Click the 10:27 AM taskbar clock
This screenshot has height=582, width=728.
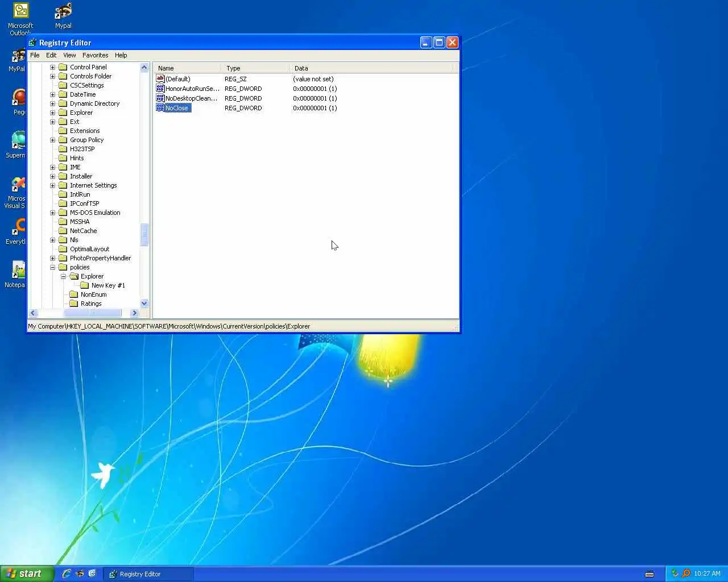tap(707, 573)
